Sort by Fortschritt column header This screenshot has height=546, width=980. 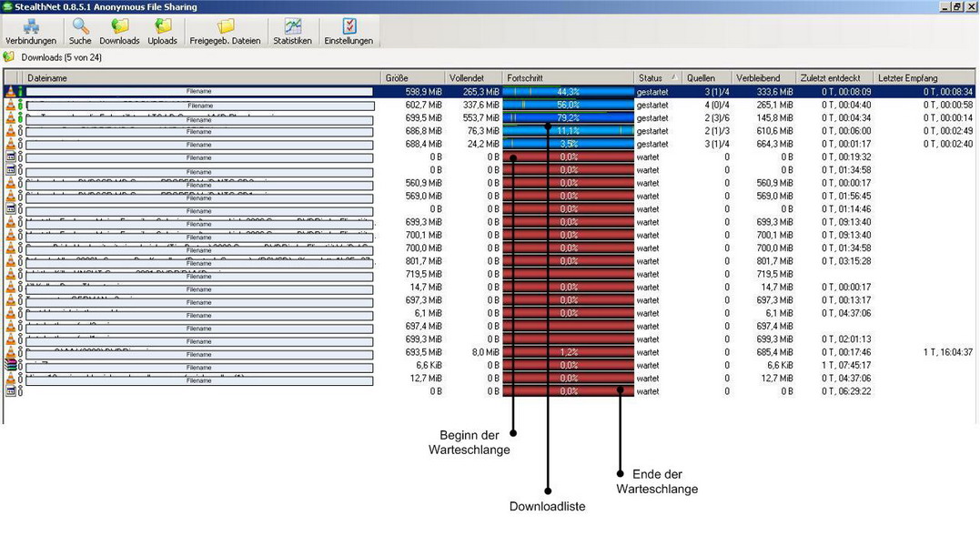(568, 78)
